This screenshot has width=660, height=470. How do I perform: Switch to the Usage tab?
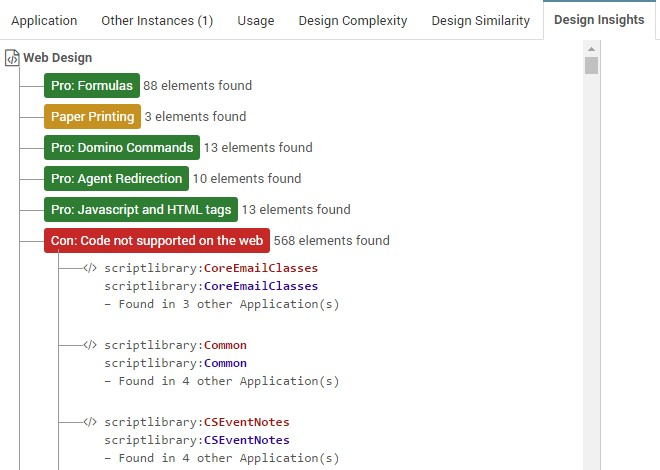pyautogui.click(x=256, y=21)
